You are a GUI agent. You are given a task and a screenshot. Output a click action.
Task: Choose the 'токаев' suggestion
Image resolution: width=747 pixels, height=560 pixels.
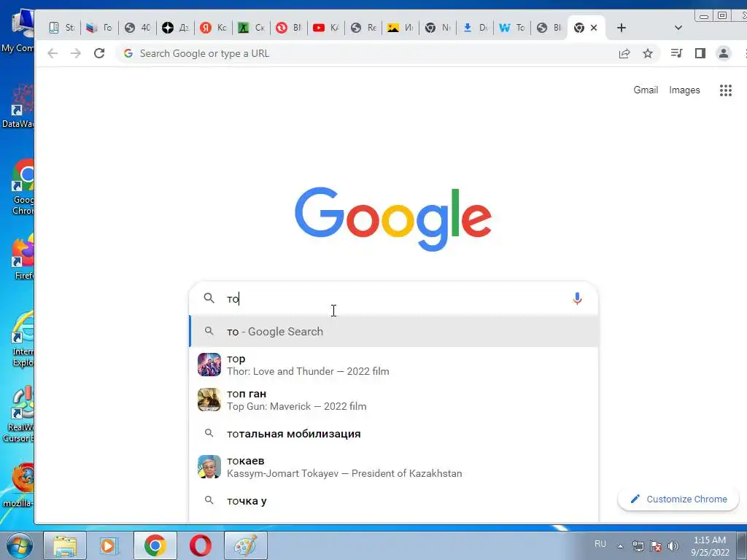(393, 467)
